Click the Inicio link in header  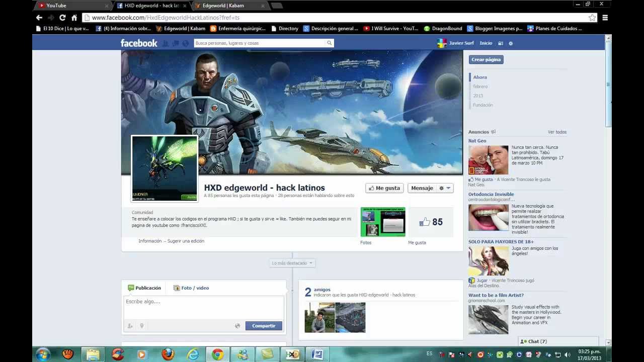[x=486, y=43]
